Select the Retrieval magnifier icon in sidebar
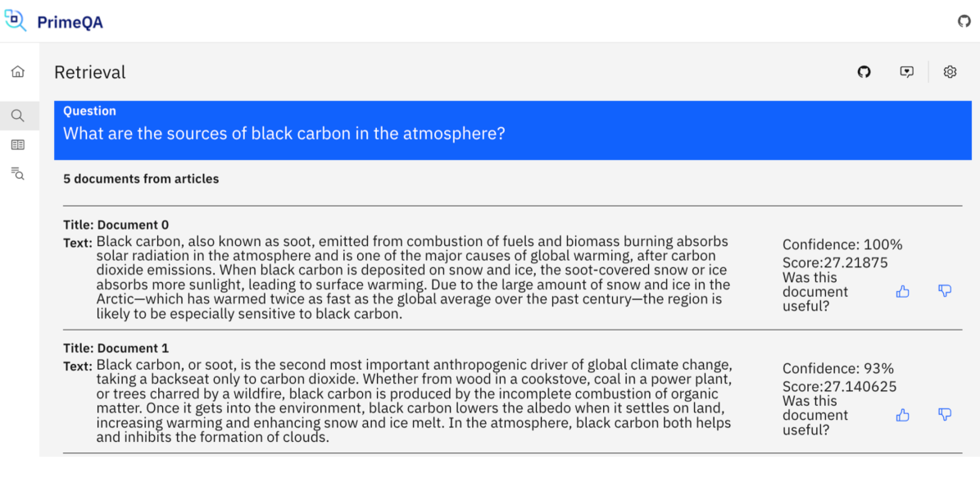Screen dimensions: 980x487 18,116
